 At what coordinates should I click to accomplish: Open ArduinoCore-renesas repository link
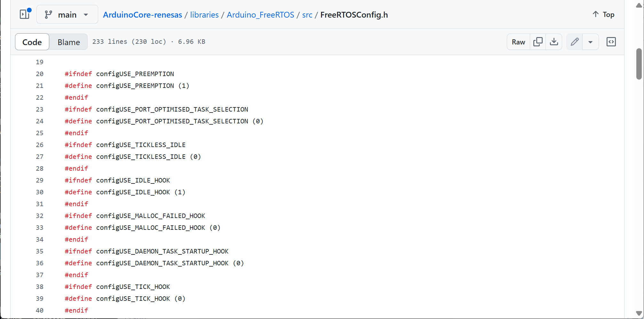pyautogui.click(x=143, y=15)
